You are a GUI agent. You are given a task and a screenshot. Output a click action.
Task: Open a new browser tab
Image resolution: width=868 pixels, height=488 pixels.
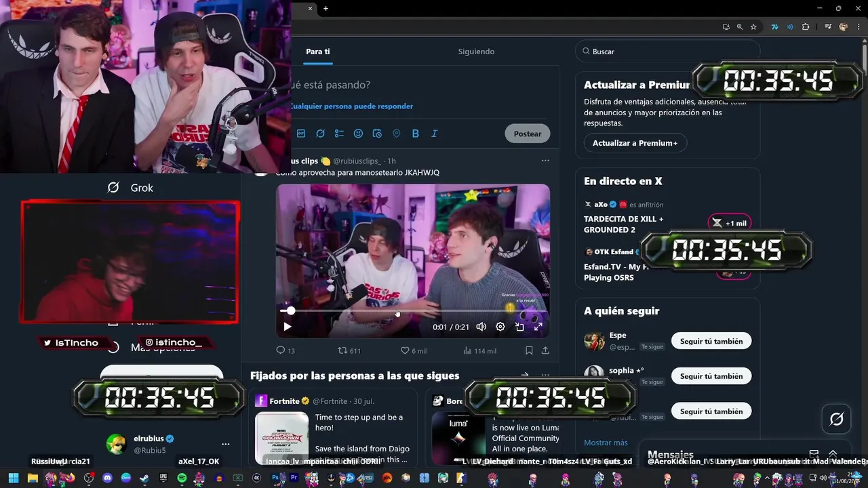click(x=326, y=8)
